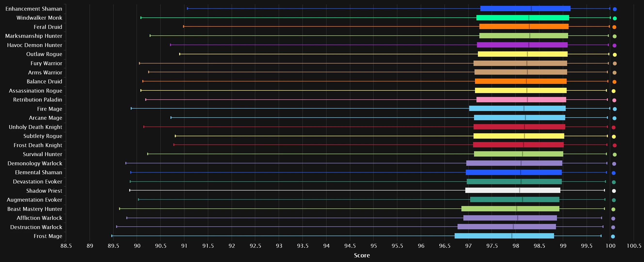The width and height of the screenshot is (644, 262).
Task: Click the Fire Mage outlier dot
Action: point(615,109)
